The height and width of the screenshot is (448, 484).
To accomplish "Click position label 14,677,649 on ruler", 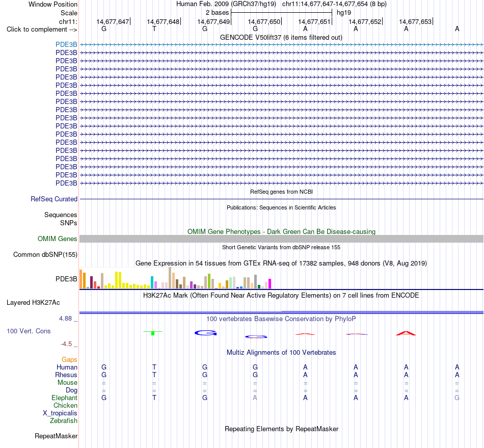I will (x=213, y=21).
